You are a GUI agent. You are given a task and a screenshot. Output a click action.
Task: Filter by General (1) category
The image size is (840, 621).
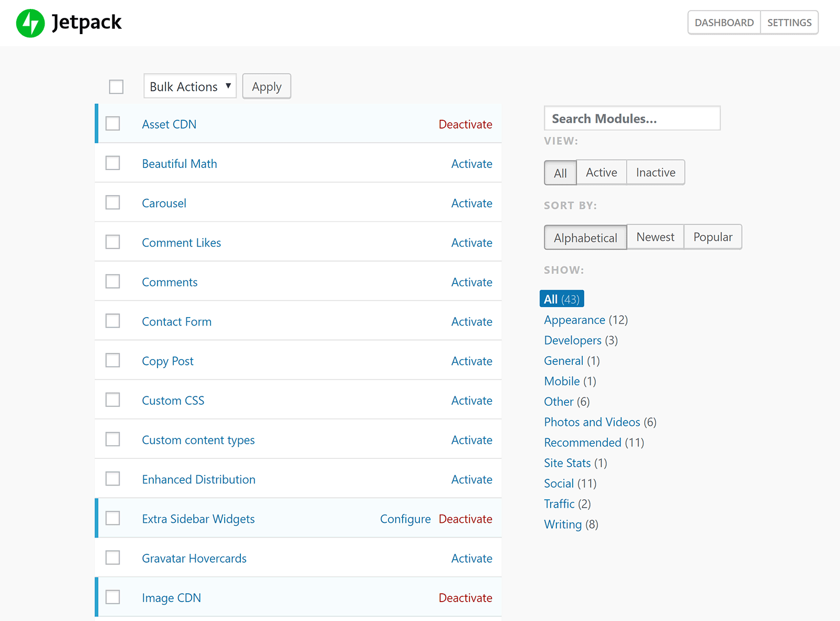(x=572, y=361)
